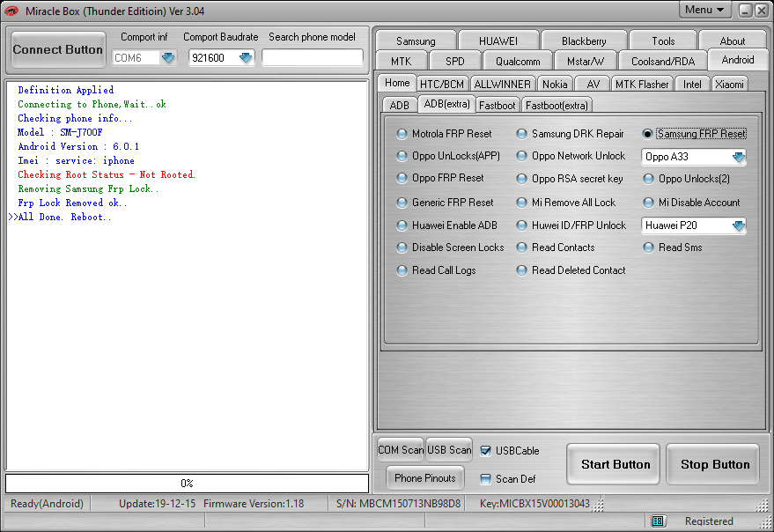Switch to the Blackberry tab

[584, 41]
